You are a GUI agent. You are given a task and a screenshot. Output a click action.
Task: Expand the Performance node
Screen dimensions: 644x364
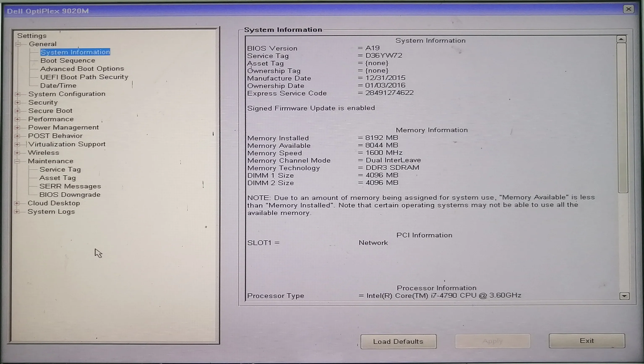pos(17,119)
